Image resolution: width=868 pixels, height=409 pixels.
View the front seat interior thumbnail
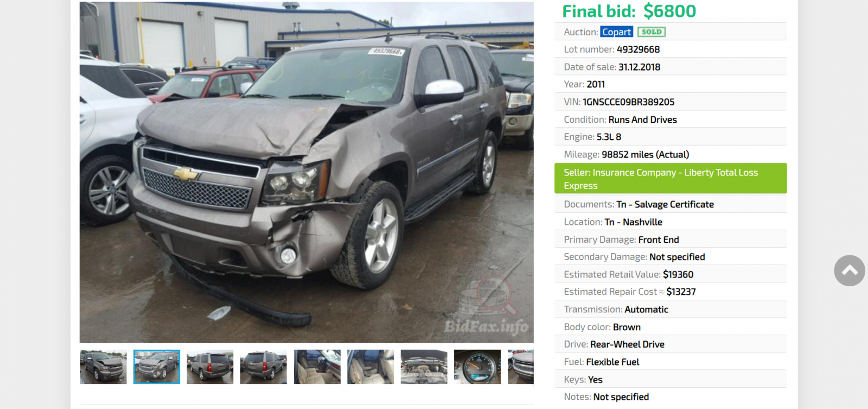pyautogui.click(x=317, y=367)
